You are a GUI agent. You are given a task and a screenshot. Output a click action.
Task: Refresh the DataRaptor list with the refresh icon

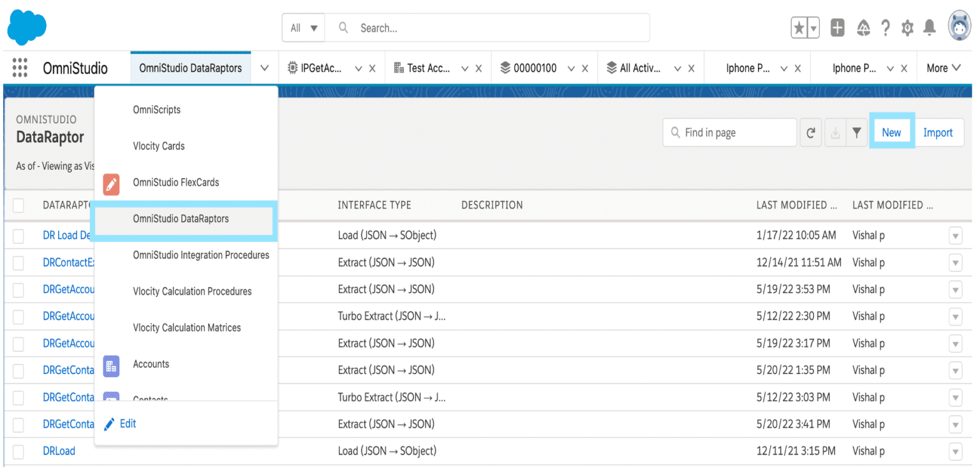tap(810, 132)
